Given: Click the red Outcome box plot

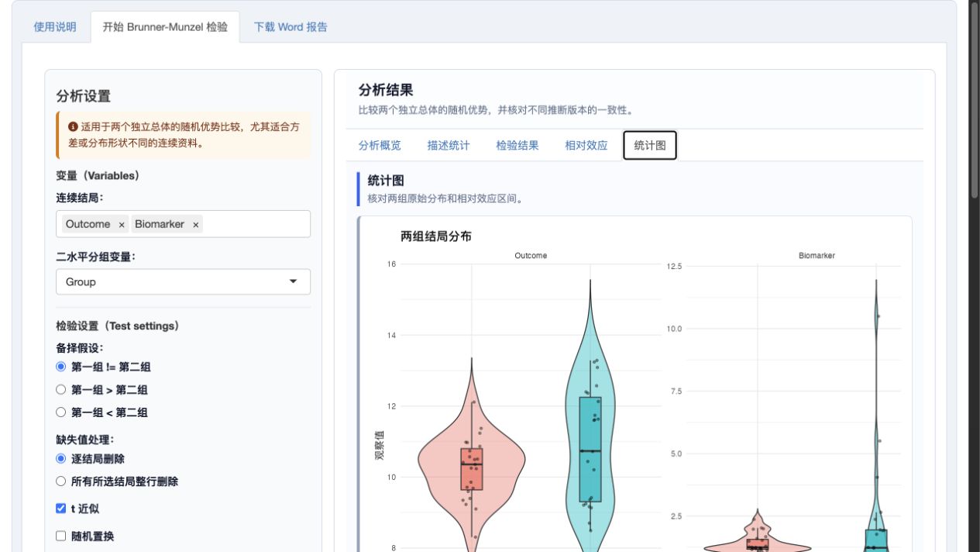Looking at the screenshot, I should [471, 469].
